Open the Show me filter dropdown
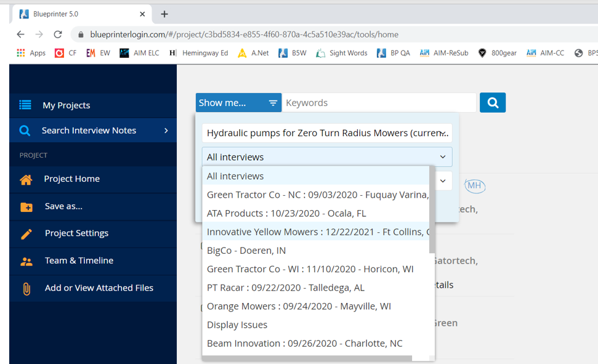Screen dimensions: 598x364 pyautogui.click(x=239, y=103)
